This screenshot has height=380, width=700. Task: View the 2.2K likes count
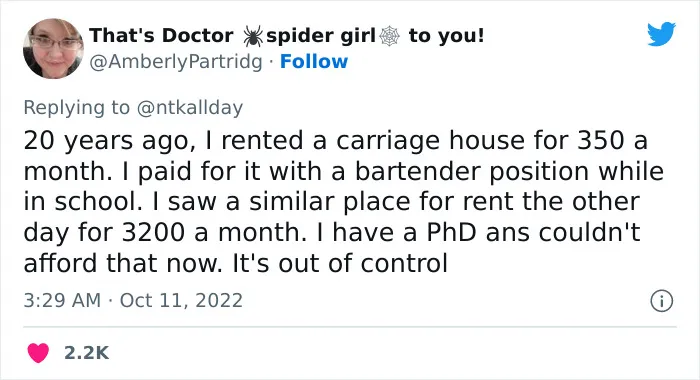click(86, 353)
